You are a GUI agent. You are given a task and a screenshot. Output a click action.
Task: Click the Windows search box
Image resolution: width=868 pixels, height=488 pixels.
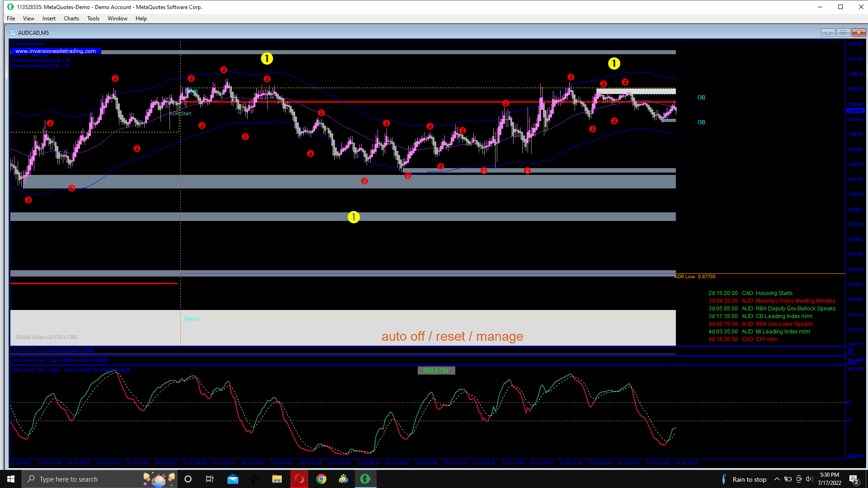click(90, 479)
